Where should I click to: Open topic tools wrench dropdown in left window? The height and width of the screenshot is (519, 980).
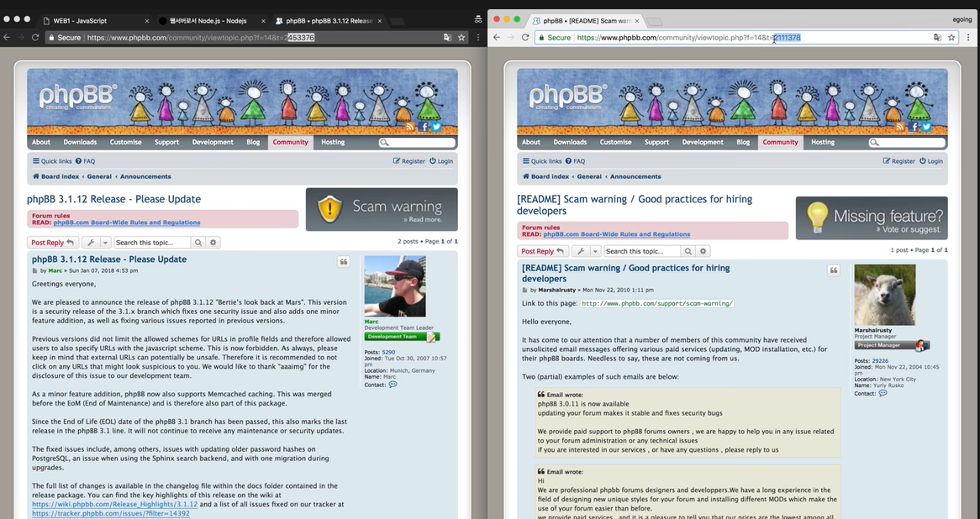tap(97, 243)
